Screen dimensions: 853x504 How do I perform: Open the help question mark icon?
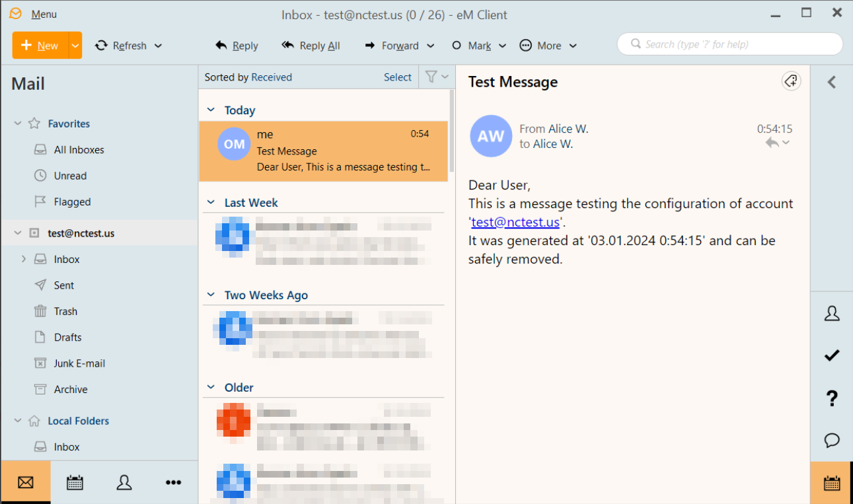(832, 398)
